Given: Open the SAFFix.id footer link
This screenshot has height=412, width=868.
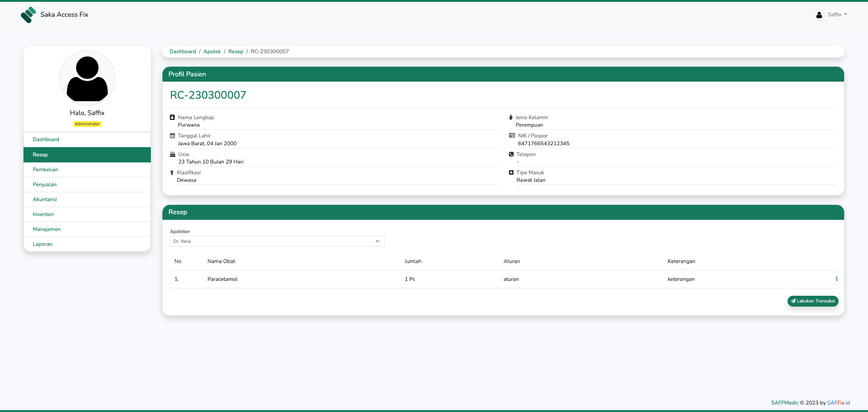Looking at the screenshot, I should point(838,403).
